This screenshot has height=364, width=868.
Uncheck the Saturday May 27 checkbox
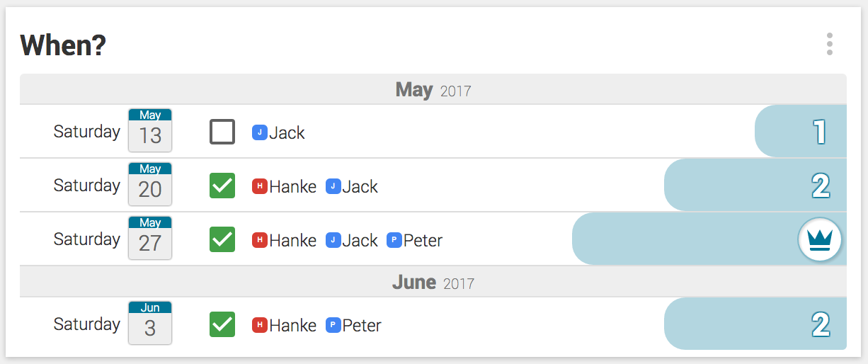coord(222,239)
